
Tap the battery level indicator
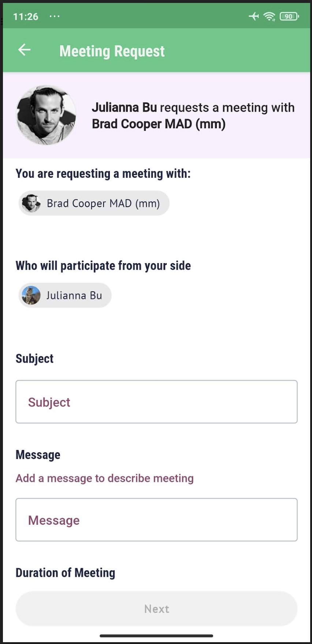pos(289,16)
